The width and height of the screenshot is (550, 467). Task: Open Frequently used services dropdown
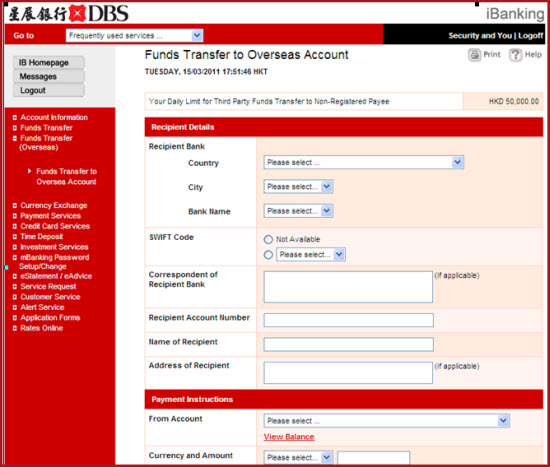click(x=134, y=35)
